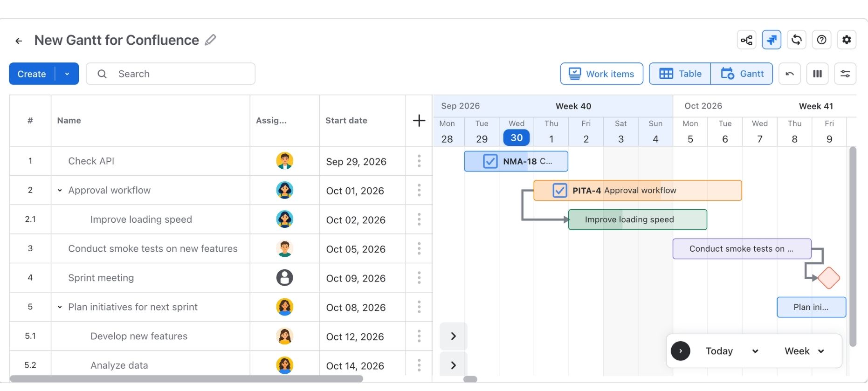The width and height of the screenshot is (868, 391).
Task: Collapse Plan initiatives for next sprint
Action: [x=60, y=307]
